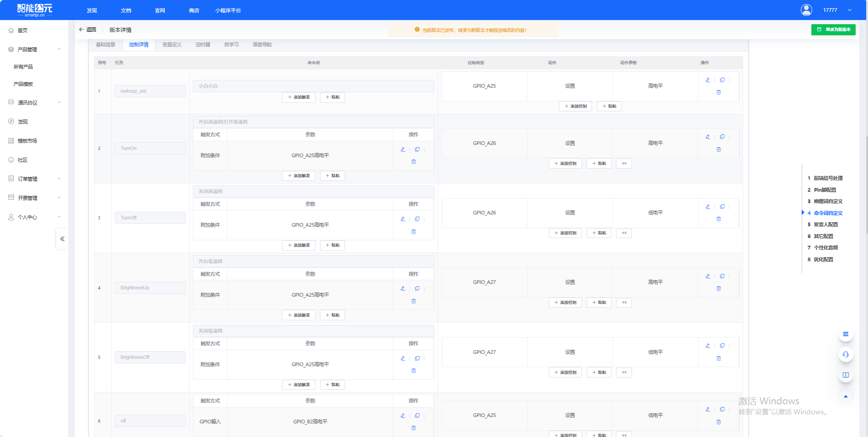Screen dimensions: 868x437
Task: Click edit icon for GPIO_A25 wakeup control row
Action: [x=708, y=80]
